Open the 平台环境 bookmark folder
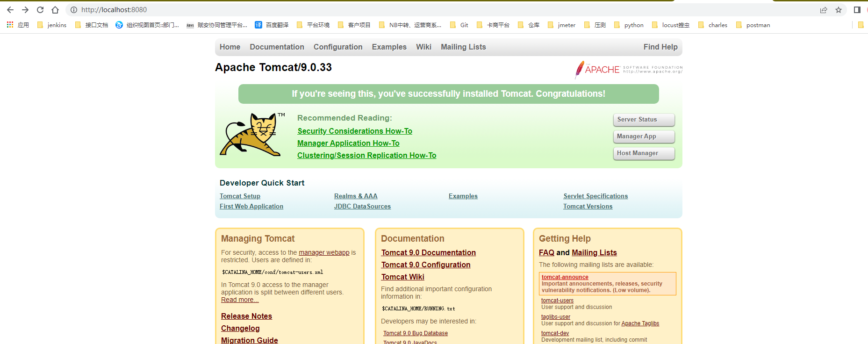868x344 pixels. [313, 25]
